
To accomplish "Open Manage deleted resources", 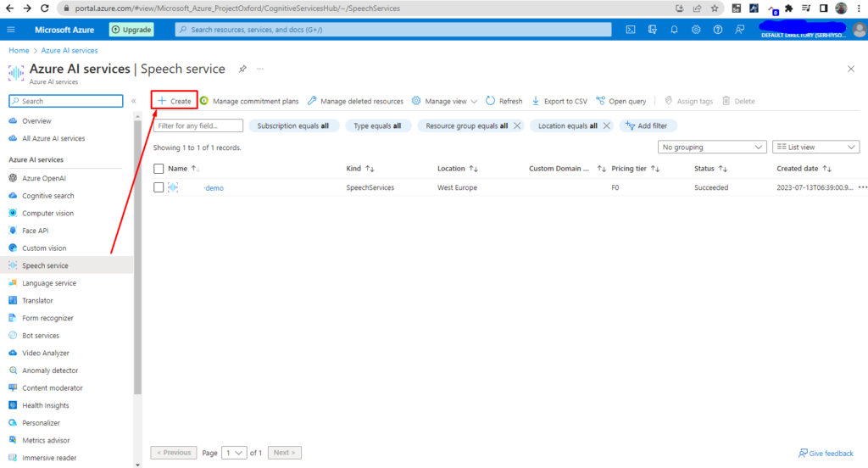I will [x=355, y=101].
